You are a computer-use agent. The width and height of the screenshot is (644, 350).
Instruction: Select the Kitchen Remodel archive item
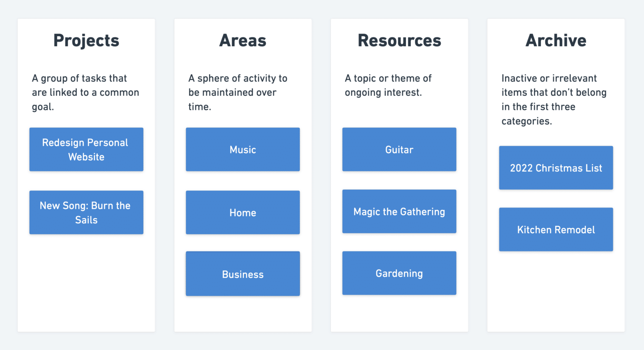point(556,230)
